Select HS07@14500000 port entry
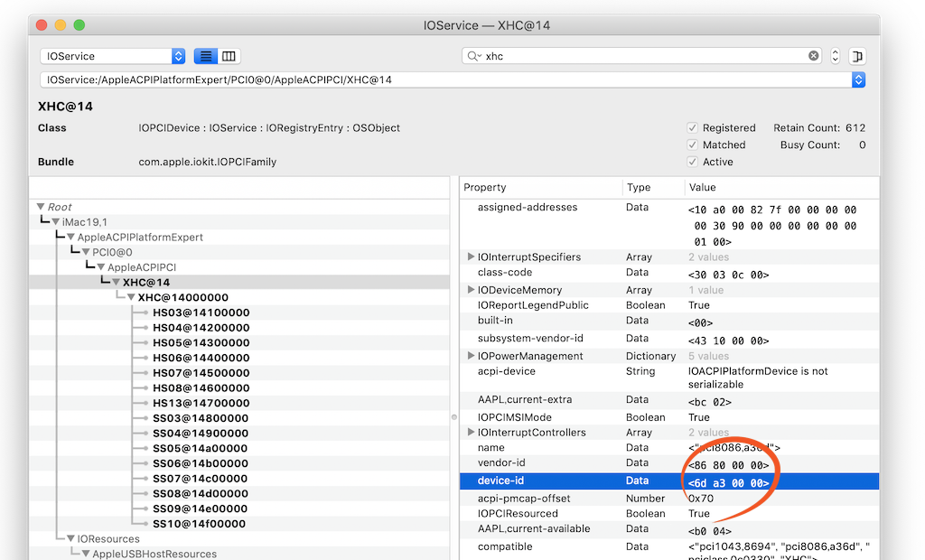925x560 pixels. point(201,373)
